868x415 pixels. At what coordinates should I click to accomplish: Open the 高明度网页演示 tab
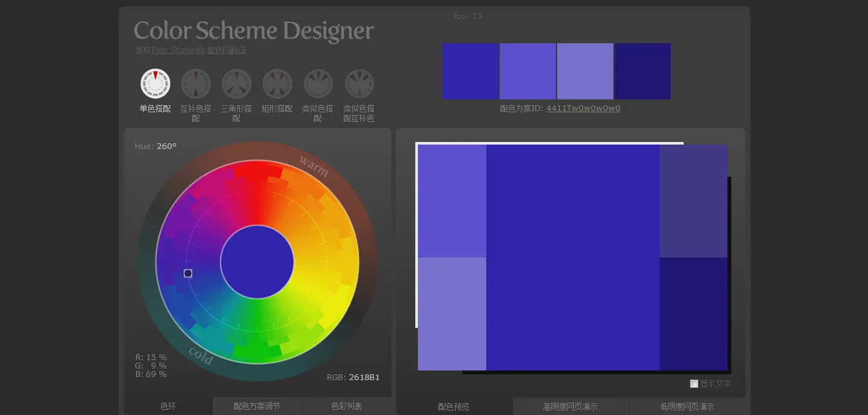click(x=570, y=407)
